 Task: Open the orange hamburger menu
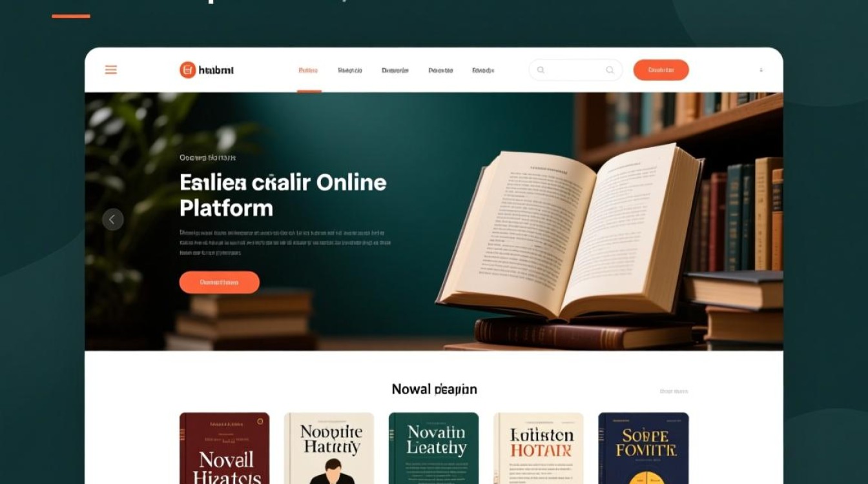(111, 70)
